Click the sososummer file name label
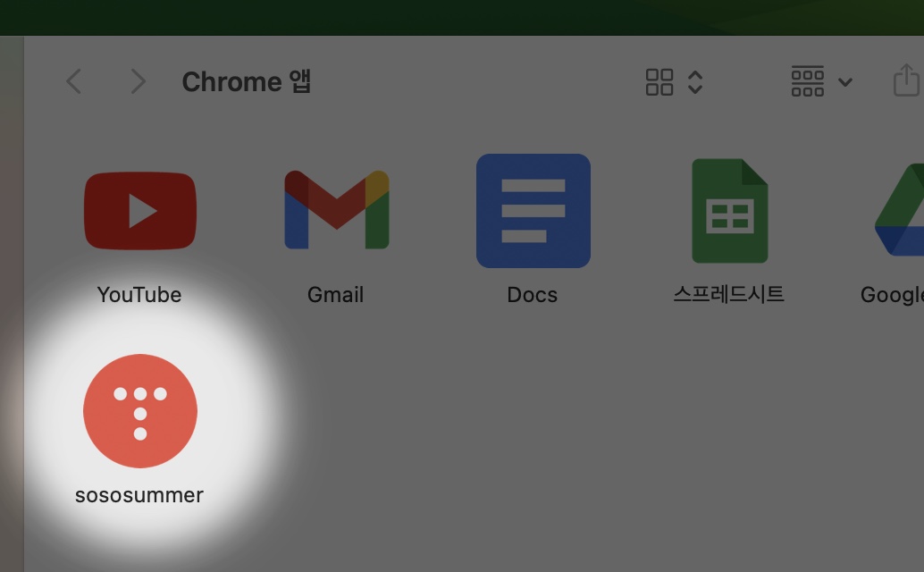This screenshot has width=924, height=572. pyautogui.click(x=139, y=495)
